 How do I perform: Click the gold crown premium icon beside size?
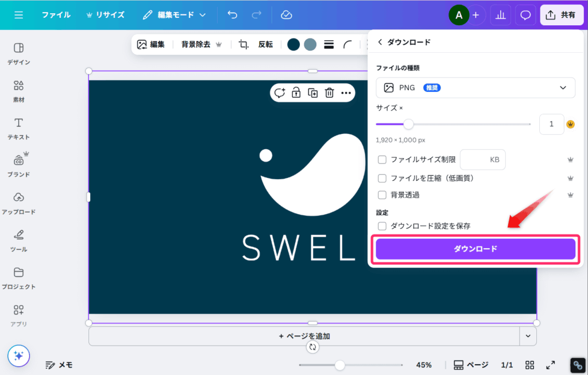[570, 124]
